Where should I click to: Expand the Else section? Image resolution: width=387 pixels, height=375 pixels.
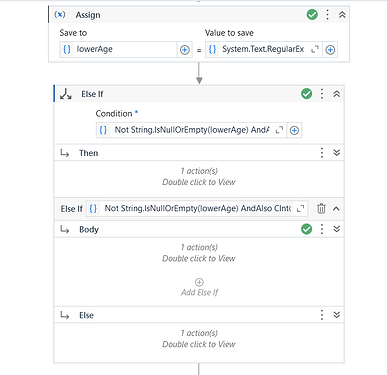pos(337,315)
